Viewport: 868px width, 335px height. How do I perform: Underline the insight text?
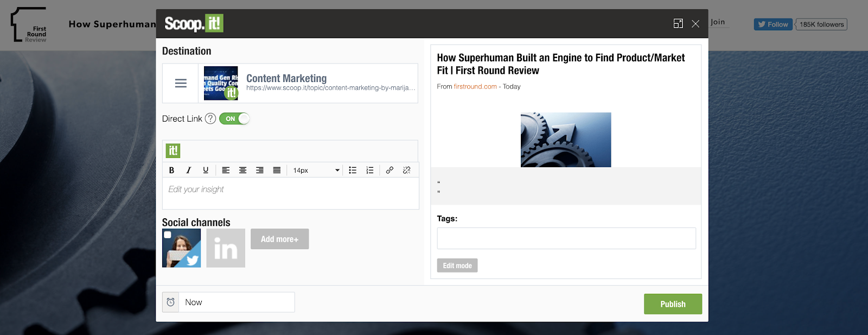206,170
